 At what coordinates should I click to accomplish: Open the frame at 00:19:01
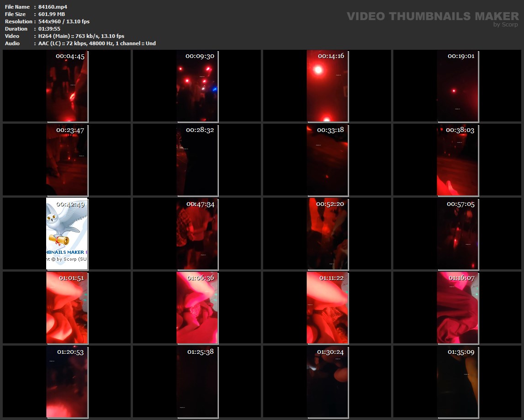(458, 86)
